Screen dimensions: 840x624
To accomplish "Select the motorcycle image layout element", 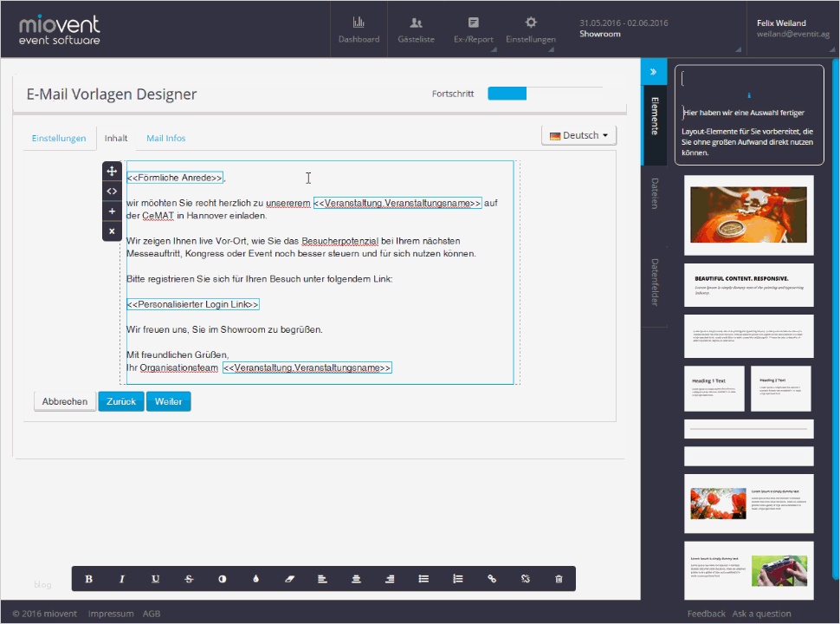I will click(x=748, y=215).
